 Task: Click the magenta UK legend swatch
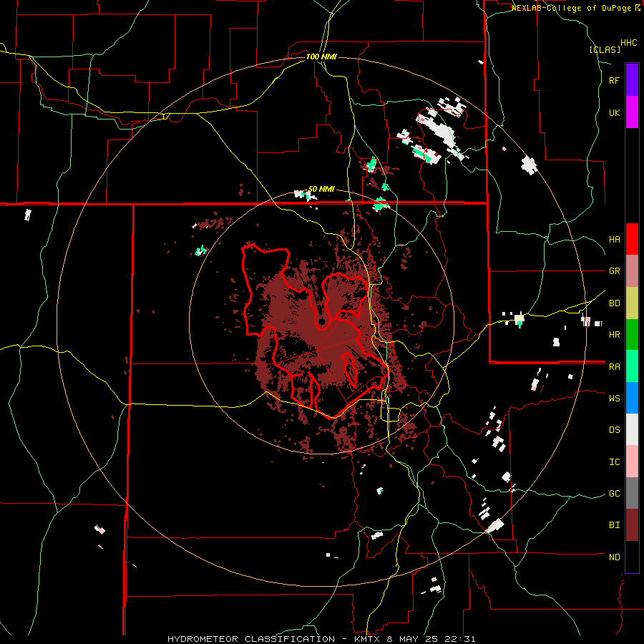pyautogui.click(x=632, y=112)
